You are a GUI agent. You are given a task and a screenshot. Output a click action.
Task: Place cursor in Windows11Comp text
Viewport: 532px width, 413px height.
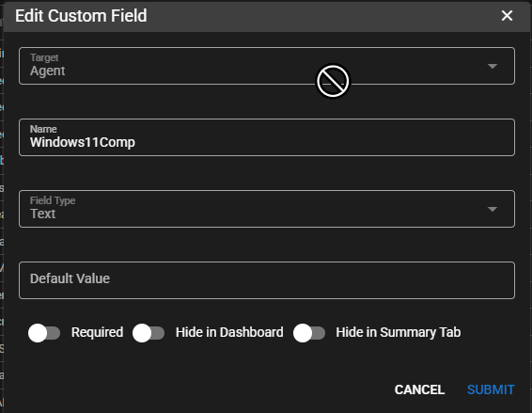pos(83,142)
